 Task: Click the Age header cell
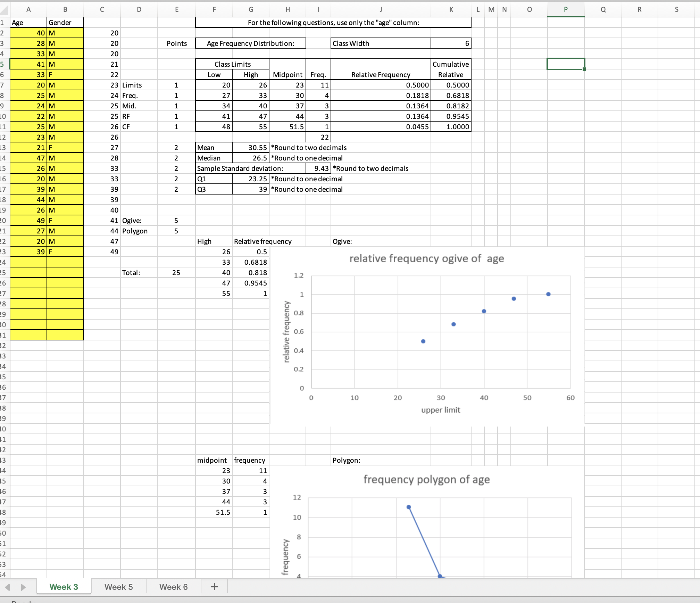(28, 23)
